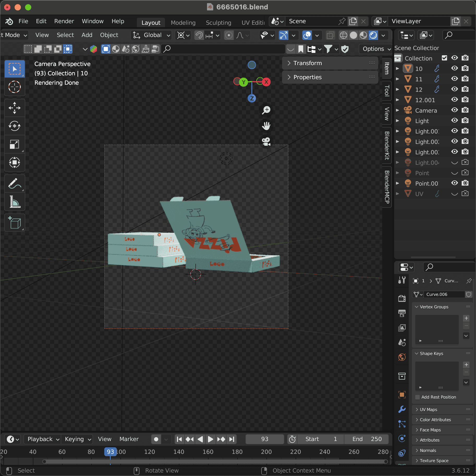
Task: Toggle camera view icon in viewport
Action: coord(266,142)
